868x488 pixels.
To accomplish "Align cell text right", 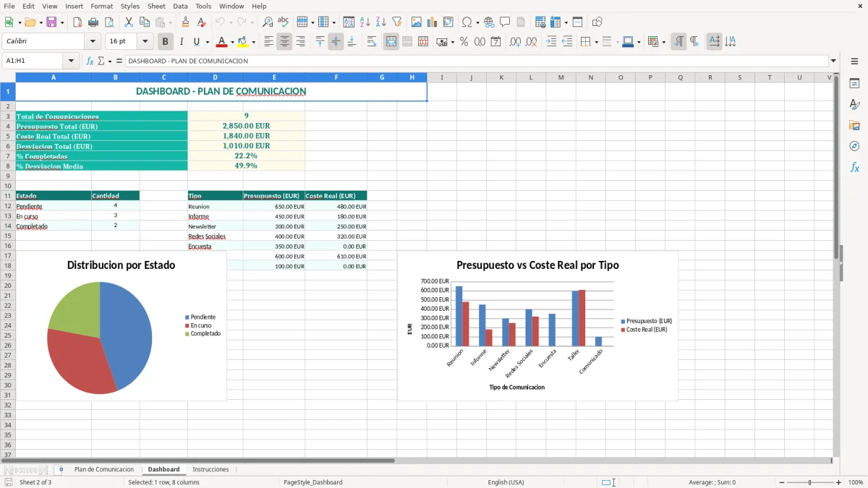I will tap(300, 42).
